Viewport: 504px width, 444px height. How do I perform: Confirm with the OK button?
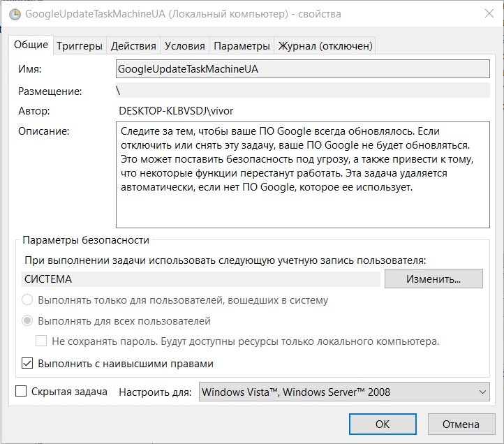tap(383, 424)
